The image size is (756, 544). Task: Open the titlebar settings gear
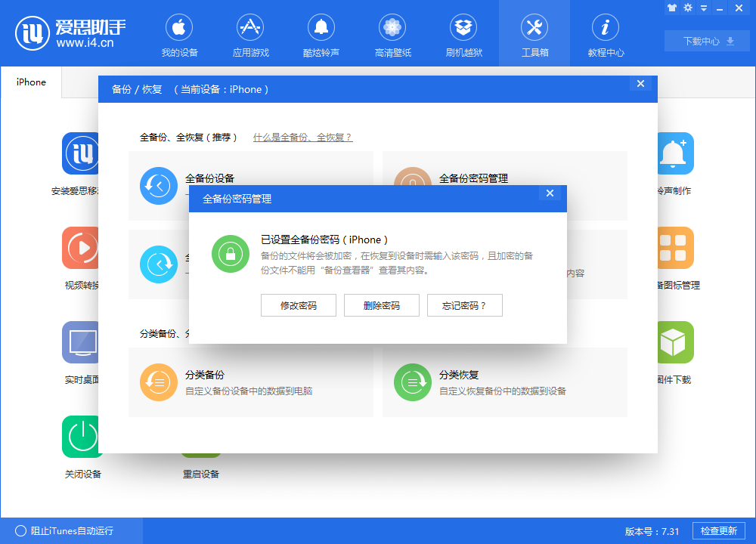pos(687,8)
